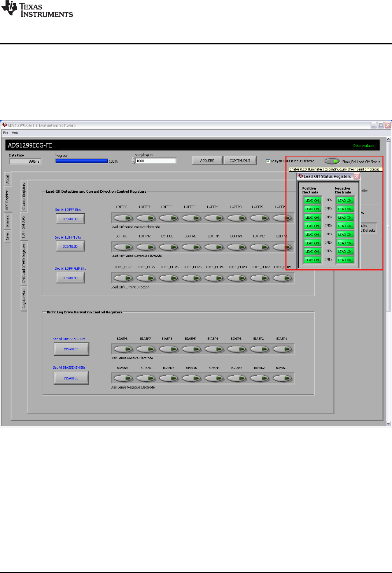Switch to the About tab
Image resolution: width=392 pixels, height=573 pixels.
coord(7,179)
